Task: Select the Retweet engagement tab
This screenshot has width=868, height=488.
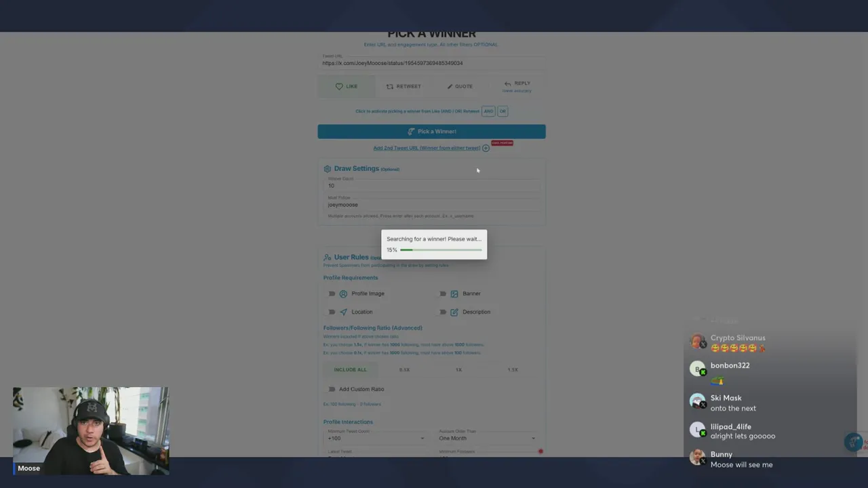Action: [x=403, y=86]
